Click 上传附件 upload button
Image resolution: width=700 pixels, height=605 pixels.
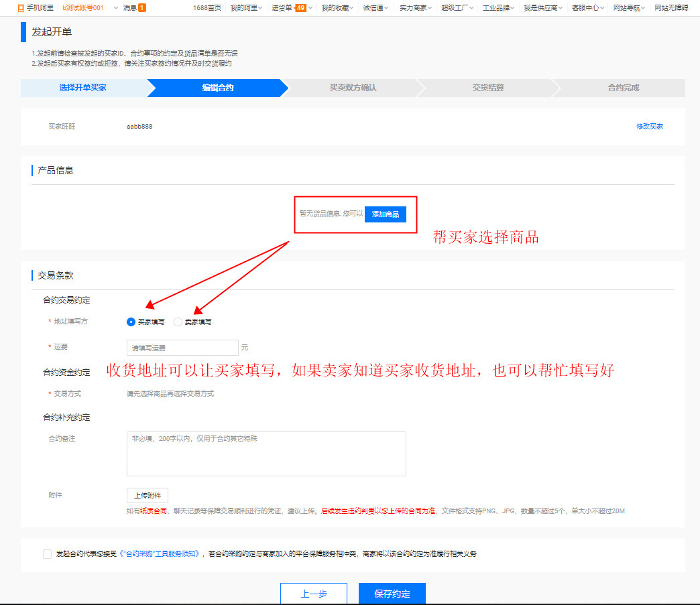point(147,496)
